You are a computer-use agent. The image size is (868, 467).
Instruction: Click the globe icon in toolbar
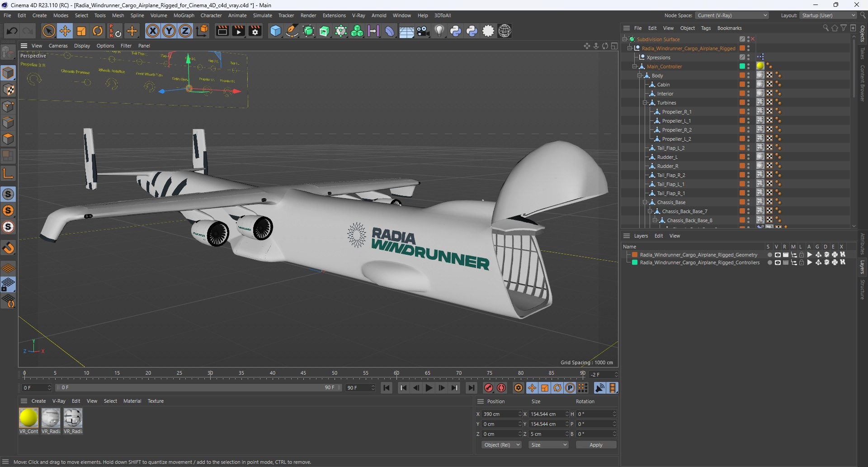(x=505, y=31)
